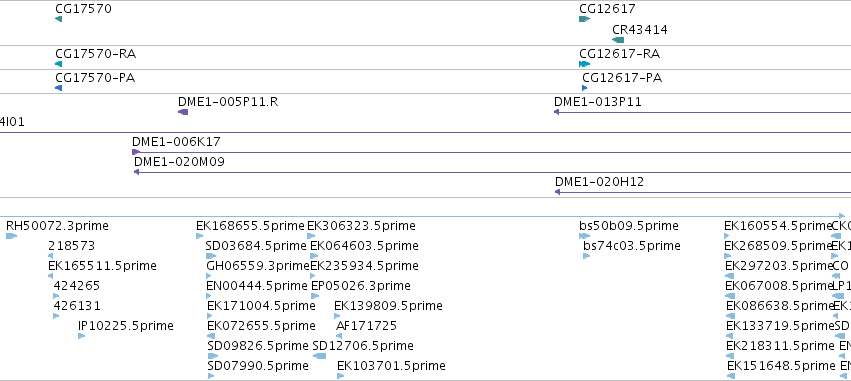
Task: Select the IP10225.5prime EST arrow
Action: click(81, 336)
